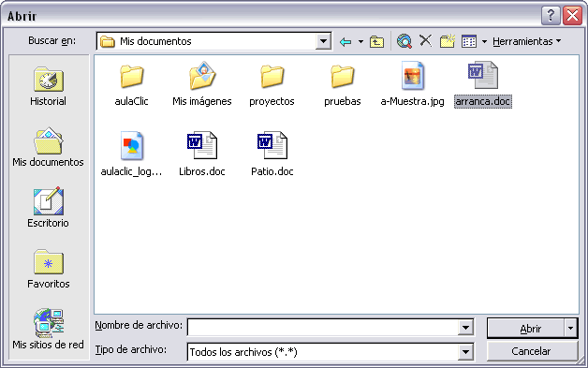
Task: Close the Abrir dialog
Action: (x=573, y=16)
